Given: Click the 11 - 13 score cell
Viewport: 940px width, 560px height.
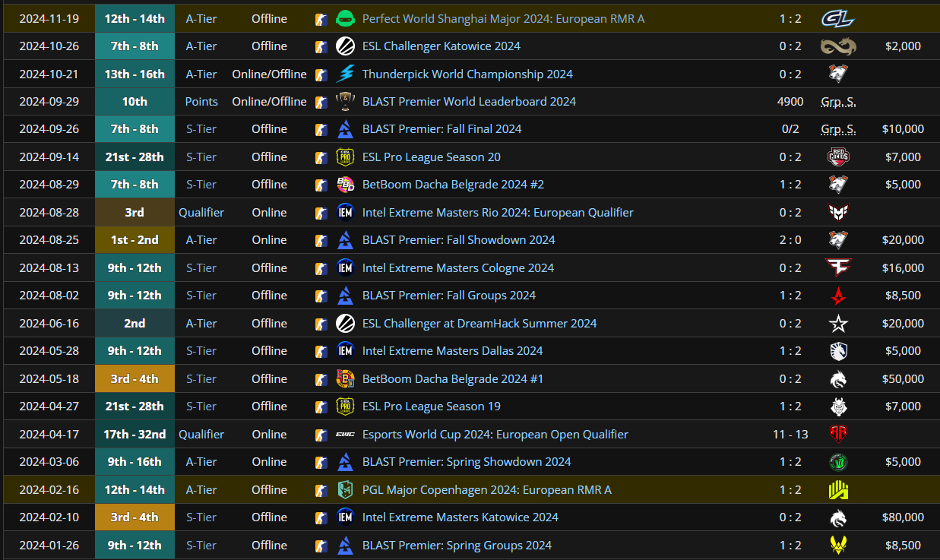Looking at the screenshot, I should (x=790, y=435).
